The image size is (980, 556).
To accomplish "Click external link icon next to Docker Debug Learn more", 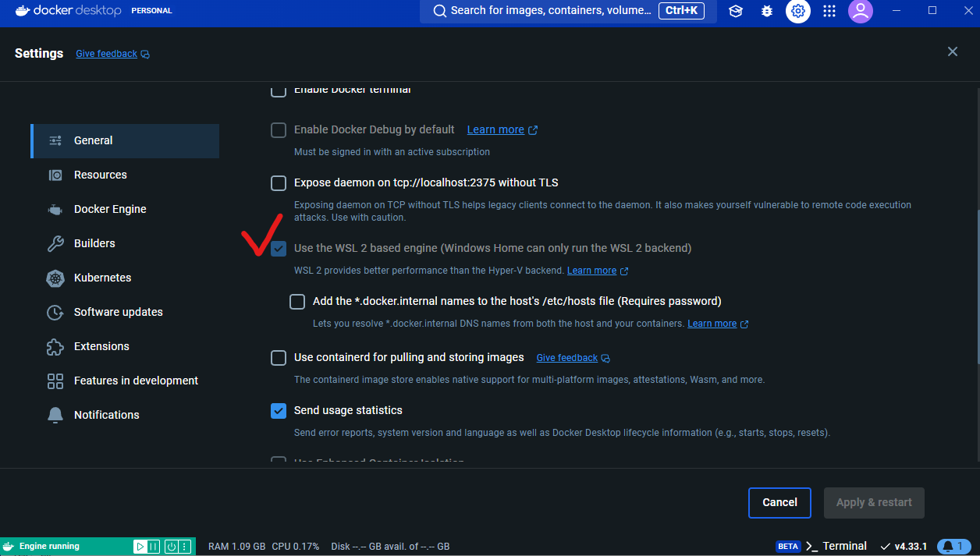I will click(533, 130).
